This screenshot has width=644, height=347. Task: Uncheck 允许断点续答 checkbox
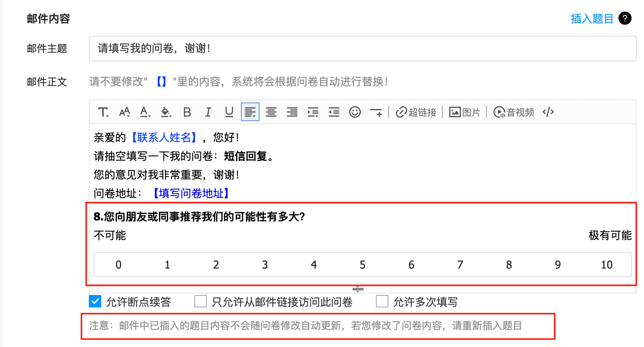point(95,301)
